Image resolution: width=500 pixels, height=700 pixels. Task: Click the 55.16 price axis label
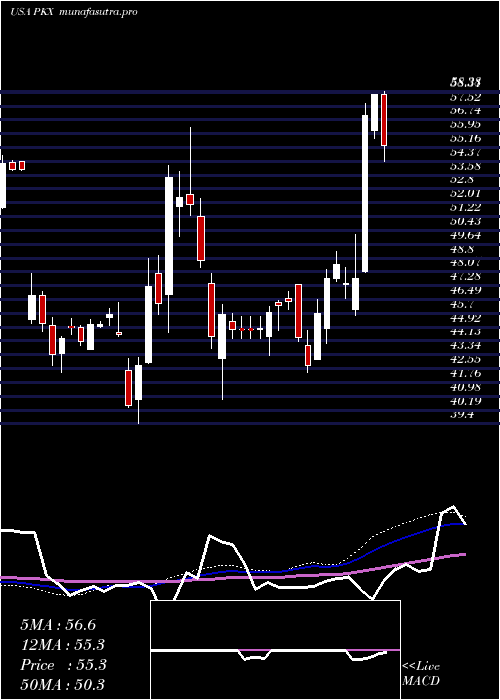pos(465,138)
